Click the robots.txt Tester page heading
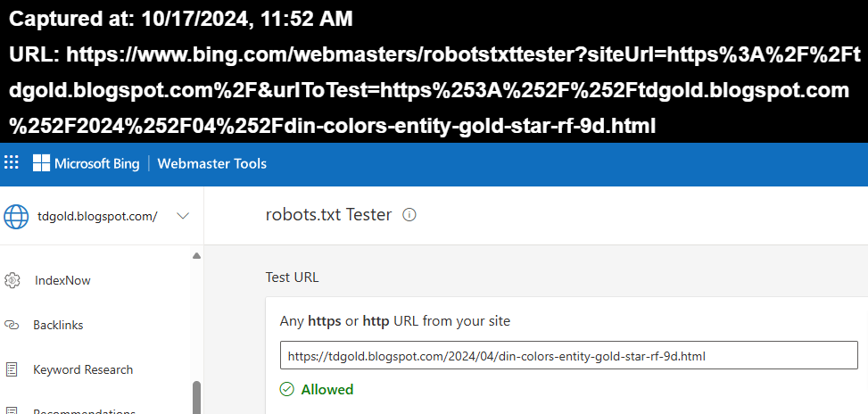This screenshot has width=868, height=414. (x=328, y=215)
